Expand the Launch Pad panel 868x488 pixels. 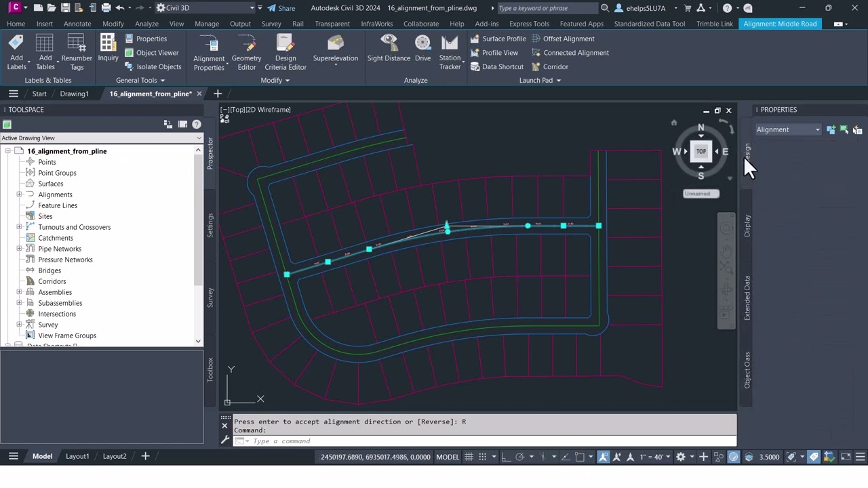(540, 80)
